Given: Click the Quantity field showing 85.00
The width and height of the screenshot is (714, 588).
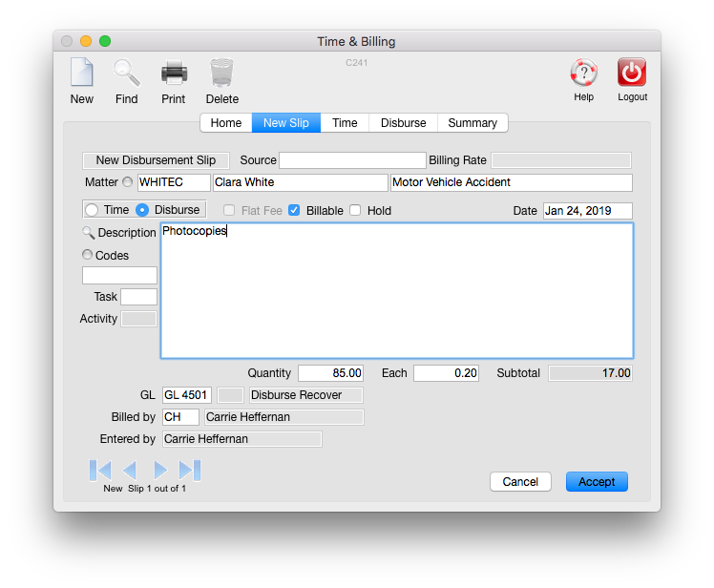Looking at the screenshot, I should 330,373.
